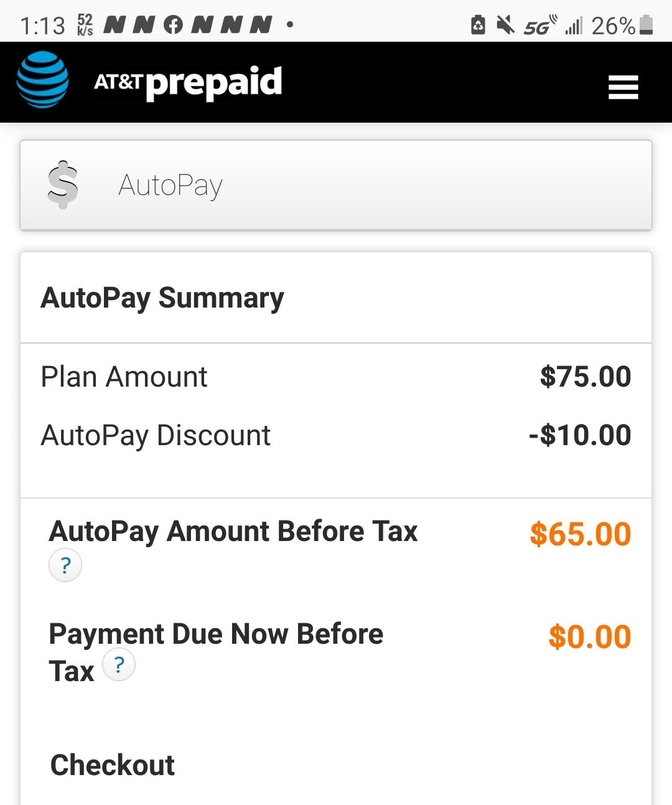The height and width of the screenshot is (805, 672).
Task: Open the hamburger navigation menu
Action: 623,88
